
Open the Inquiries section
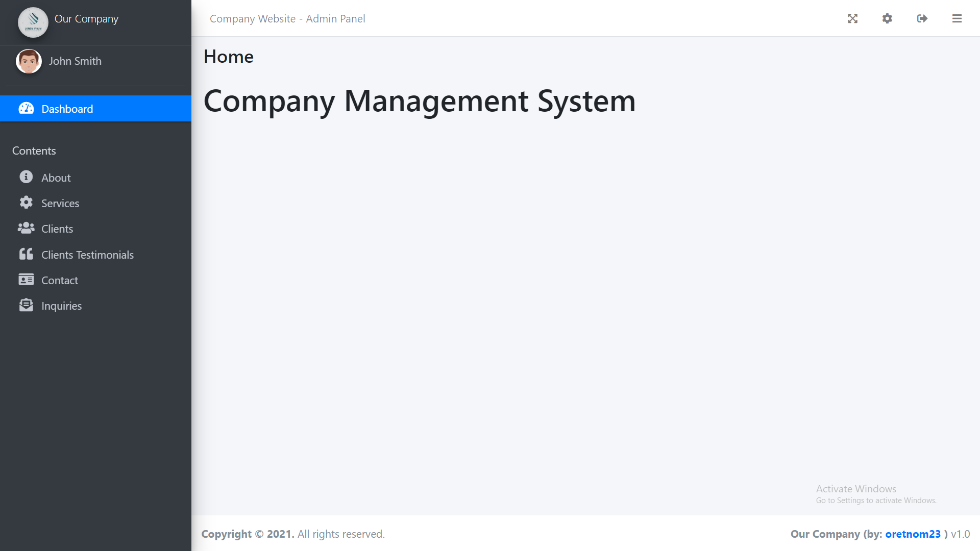tap(61, 305)
